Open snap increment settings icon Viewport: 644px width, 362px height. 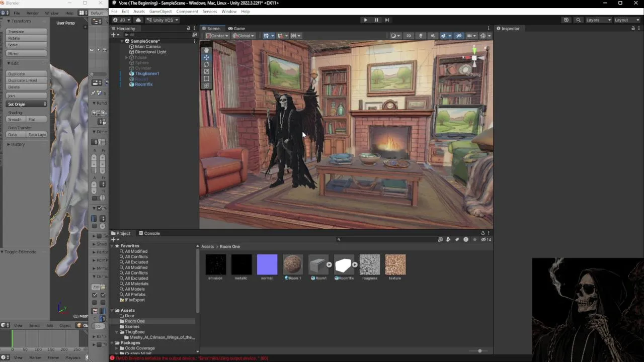295,36
